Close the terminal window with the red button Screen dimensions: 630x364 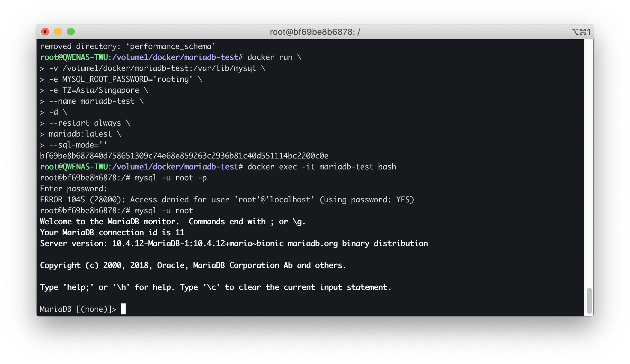[45, 32]
